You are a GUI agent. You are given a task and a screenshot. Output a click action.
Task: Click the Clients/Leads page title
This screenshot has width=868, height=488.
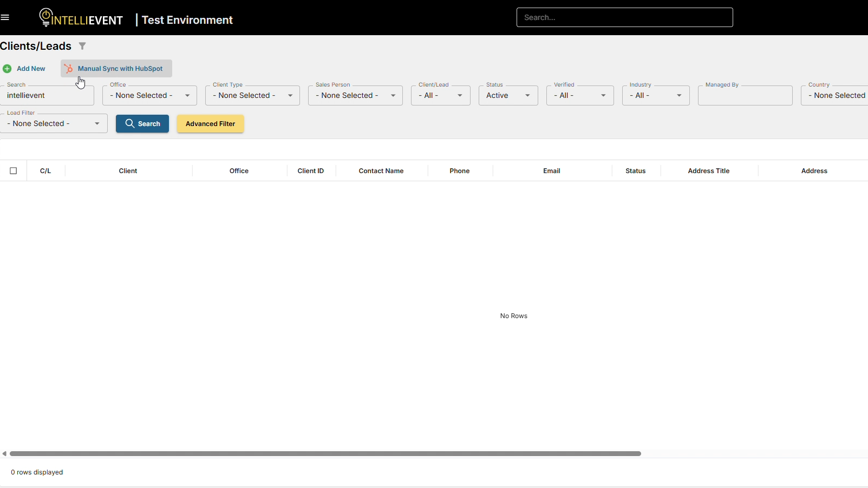pos(36,46)
